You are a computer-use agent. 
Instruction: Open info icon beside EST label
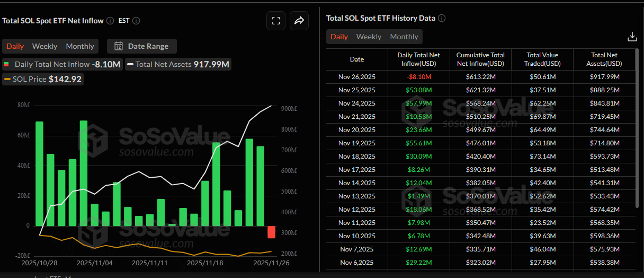point(136,21)
